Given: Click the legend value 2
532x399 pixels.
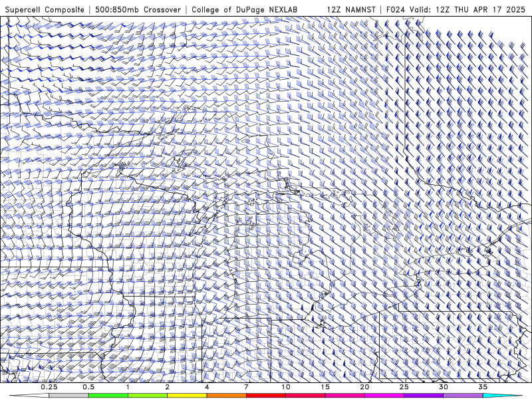Looking at the screenshot, I should 168,387.
